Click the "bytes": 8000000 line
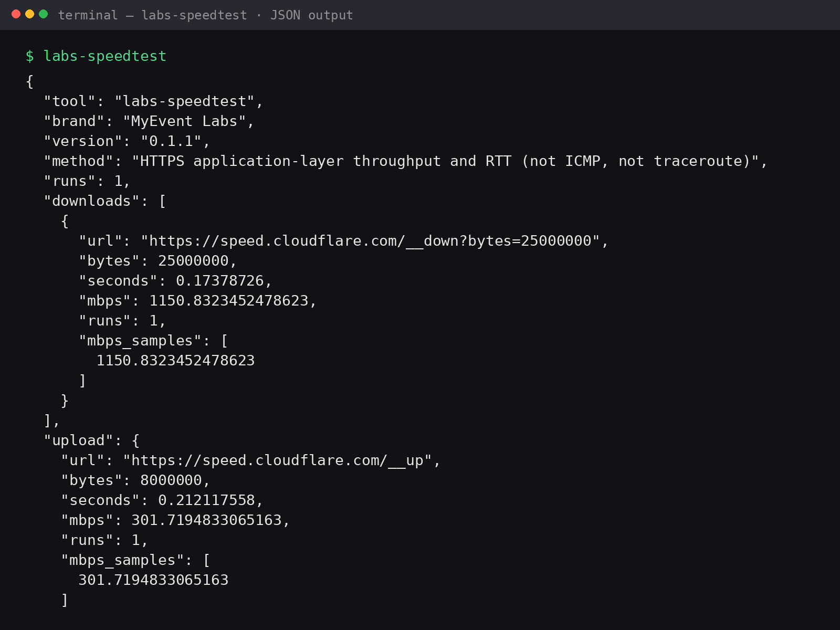Image resolution: width=840 pixels, height=630 pixels. pyautogui.click(x=136, y=480)
